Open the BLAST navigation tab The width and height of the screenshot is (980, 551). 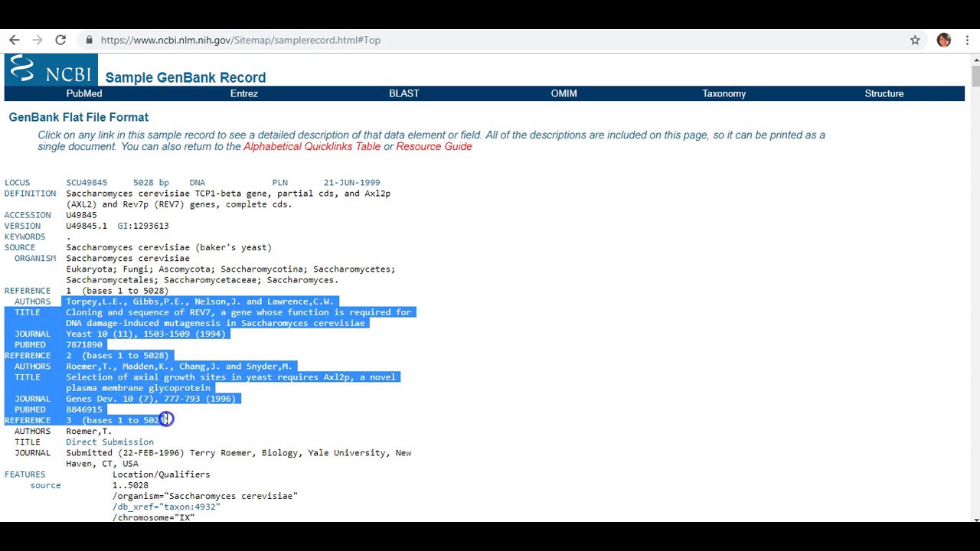pyautogui.click(x=404, y=93)
